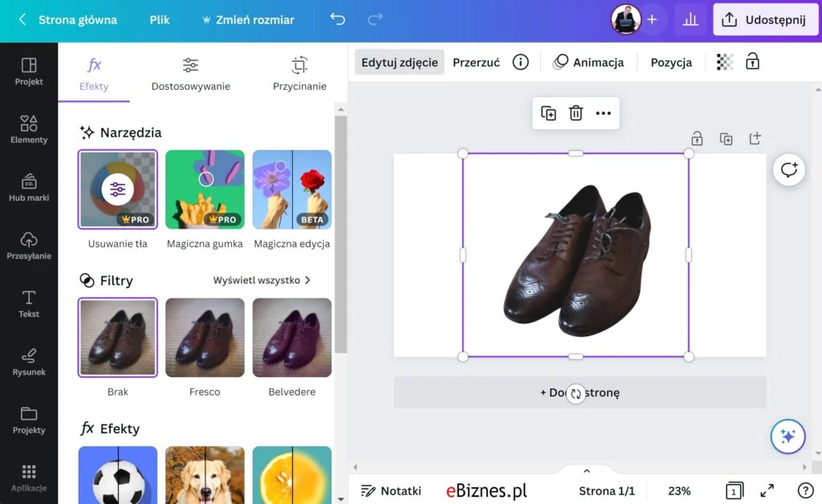
Task: Open more options with three dots
Action: pyautogui.click(x=604, y=113)
